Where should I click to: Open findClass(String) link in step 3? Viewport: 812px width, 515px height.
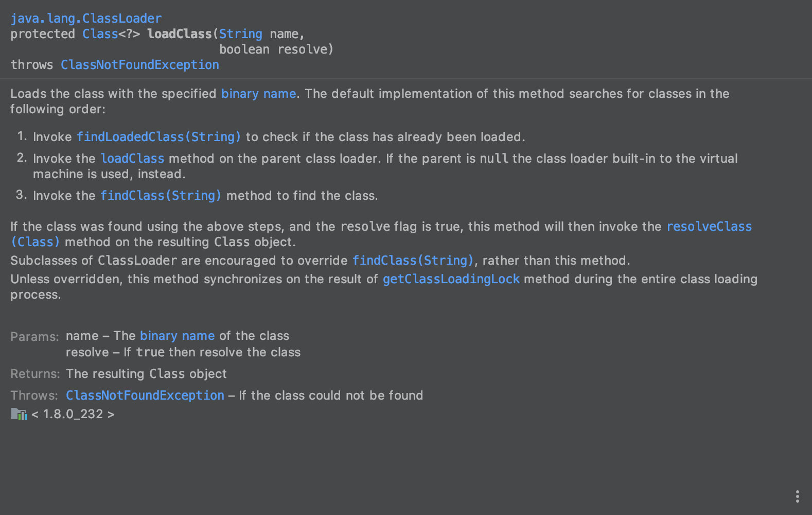(x=161, y=196)
